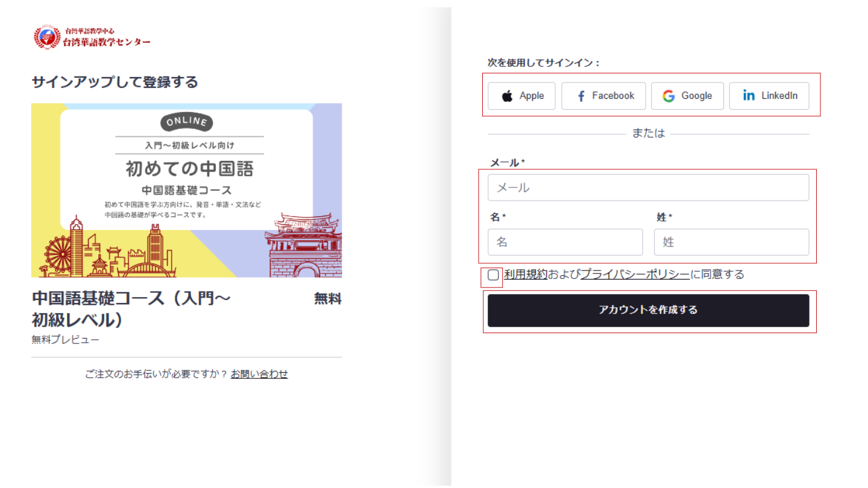
Task: Click the 無料プレビュー text
Action: [66, 340]
